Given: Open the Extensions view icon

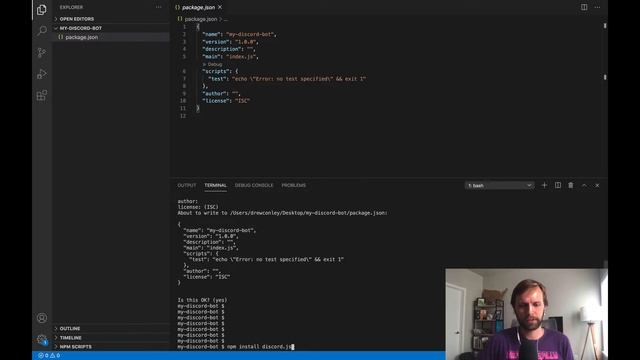Looking at the screenshot, I should coord(42,96).
